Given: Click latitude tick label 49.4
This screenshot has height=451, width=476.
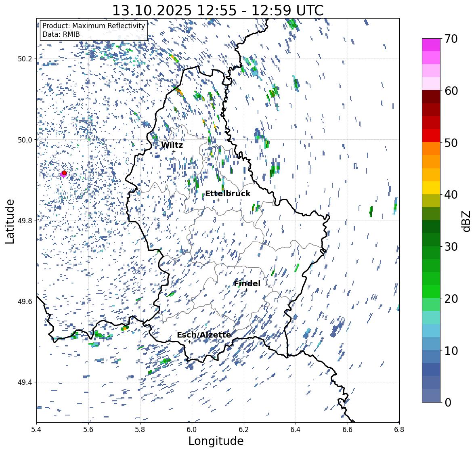Looking at the screenshot, I should (x=25, y=382).
